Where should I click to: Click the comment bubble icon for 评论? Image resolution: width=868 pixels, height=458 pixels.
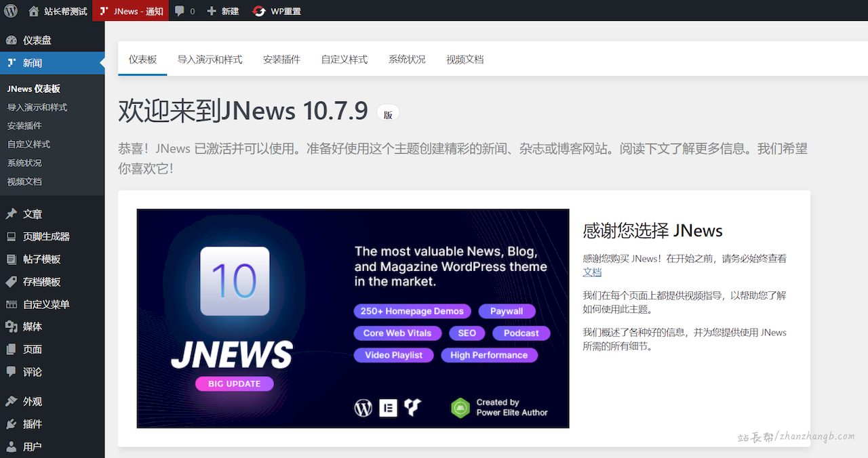click(x=12, y=371)
